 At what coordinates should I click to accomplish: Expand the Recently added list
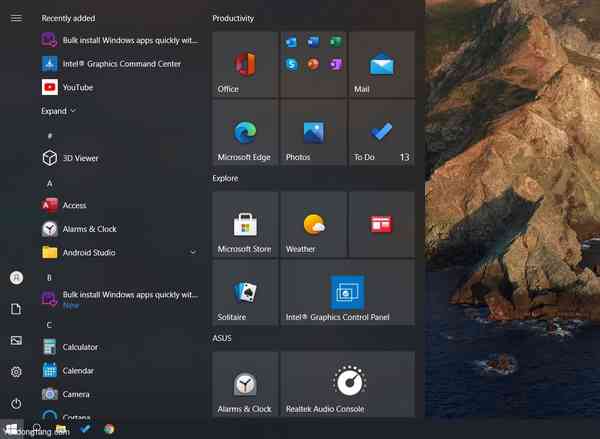tap(58, 111)
